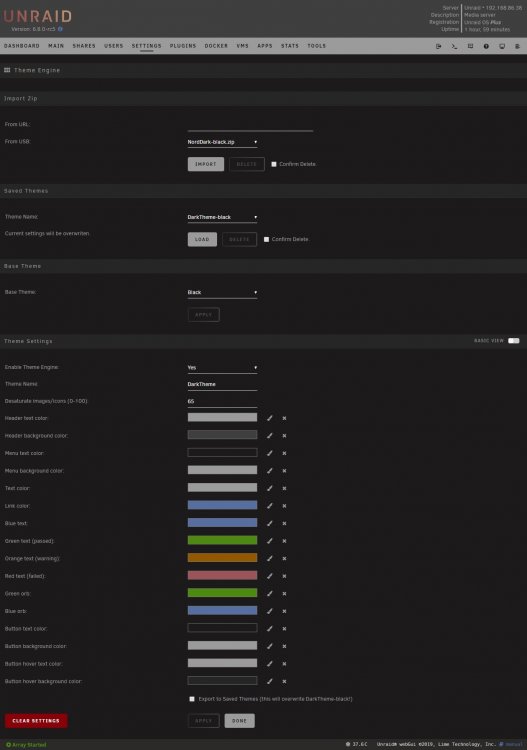The height and width of the screenshot is (750, 527).
Task: Click the pencil icon for Button hover background color
Action: [270, 681]
